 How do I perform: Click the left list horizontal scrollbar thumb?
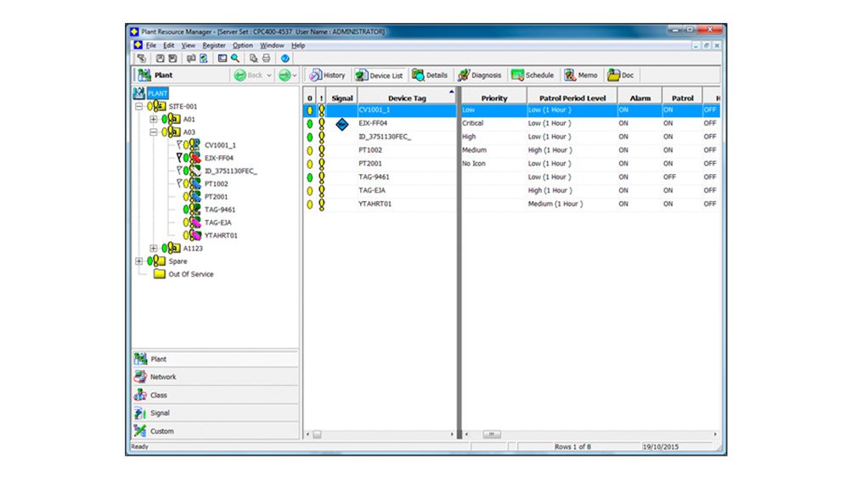coord(317,435)
